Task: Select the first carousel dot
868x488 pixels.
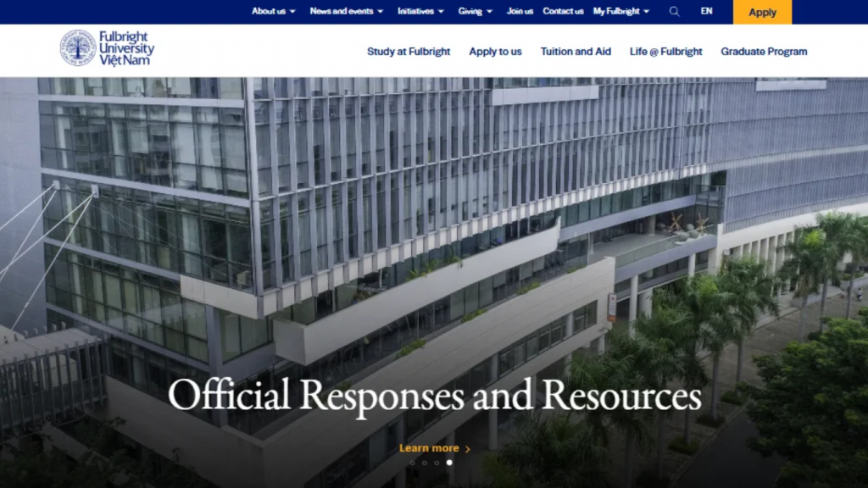Action: 413,463
